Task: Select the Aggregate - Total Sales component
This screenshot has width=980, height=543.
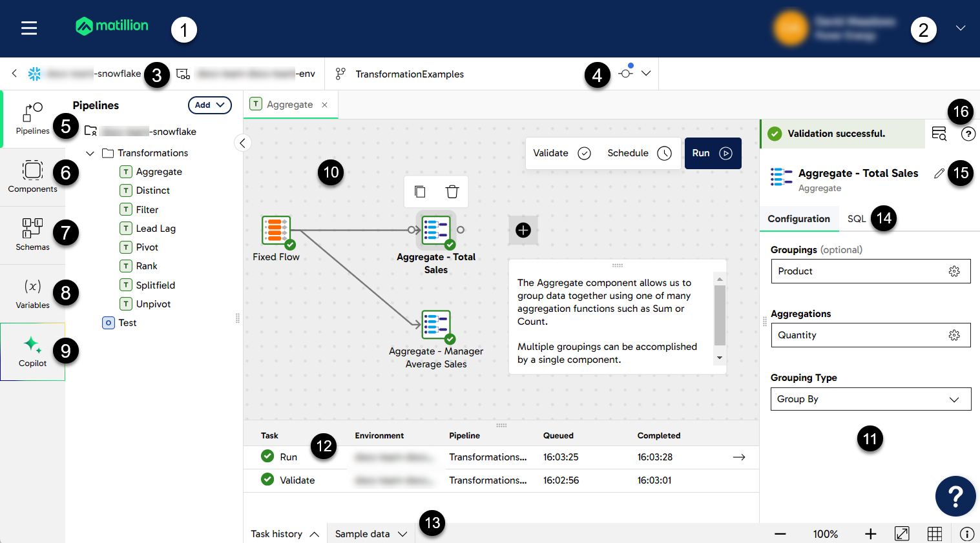Action: 436,230
